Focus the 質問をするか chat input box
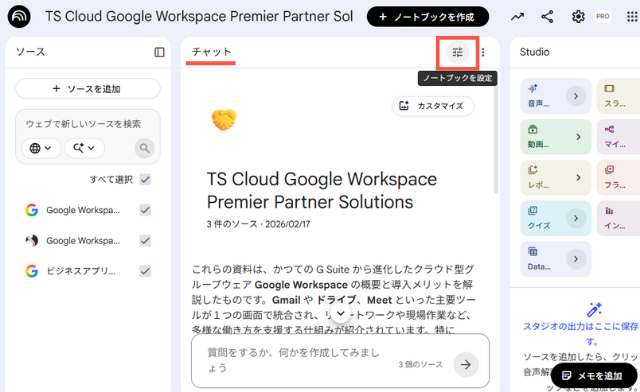Screen dimensions: 640x392 294,360
